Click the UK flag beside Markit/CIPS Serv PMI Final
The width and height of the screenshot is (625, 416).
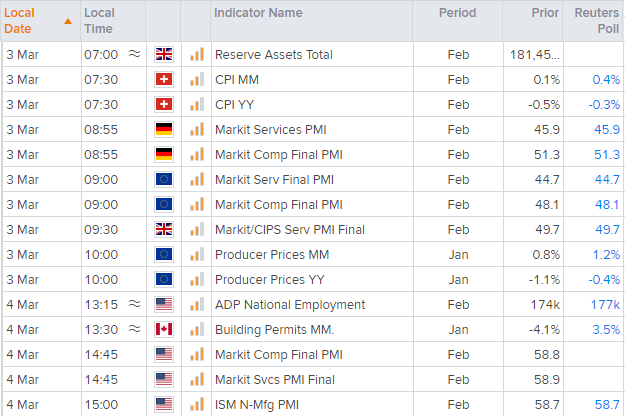point(164,230)
